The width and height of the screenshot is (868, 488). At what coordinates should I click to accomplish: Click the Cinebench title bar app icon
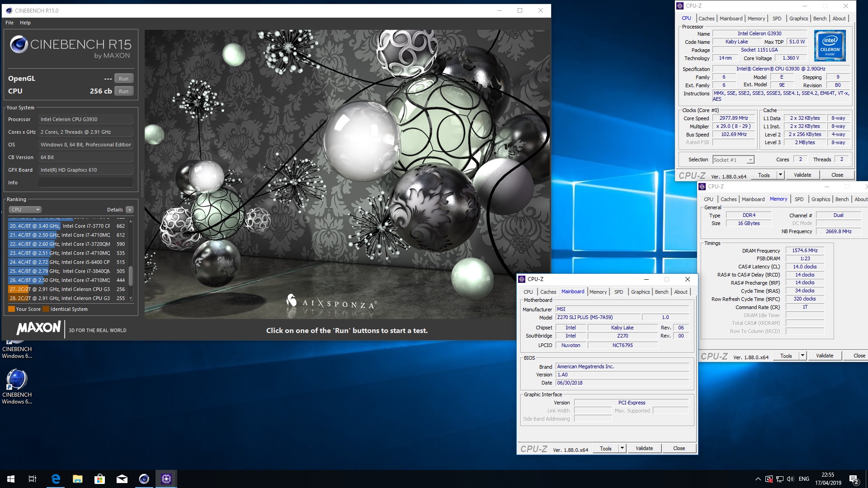click(9, 11)
